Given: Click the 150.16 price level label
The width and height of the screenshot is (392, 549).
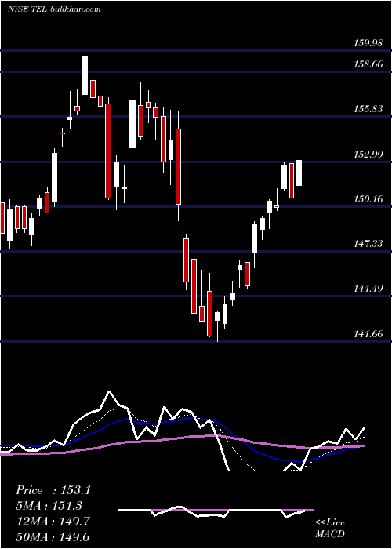Looking at the screenshot, I should click(x=368, y=199).
